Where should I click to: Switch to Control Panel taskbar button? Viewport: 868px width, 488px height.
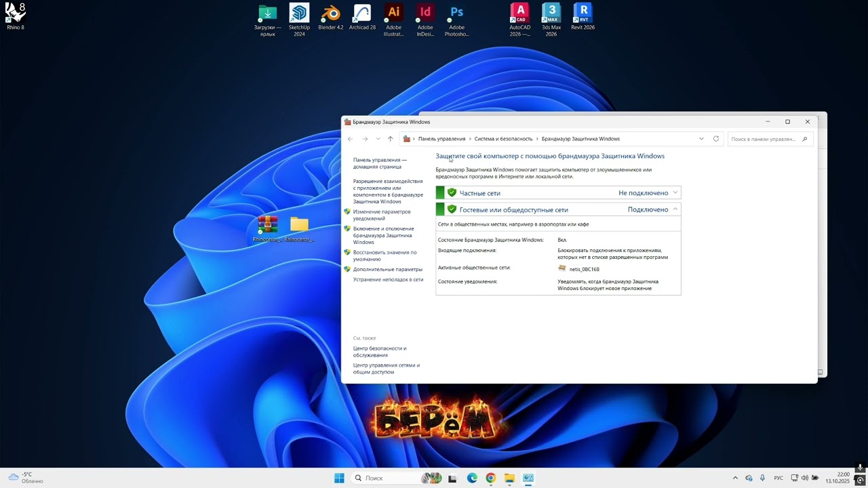528,478
